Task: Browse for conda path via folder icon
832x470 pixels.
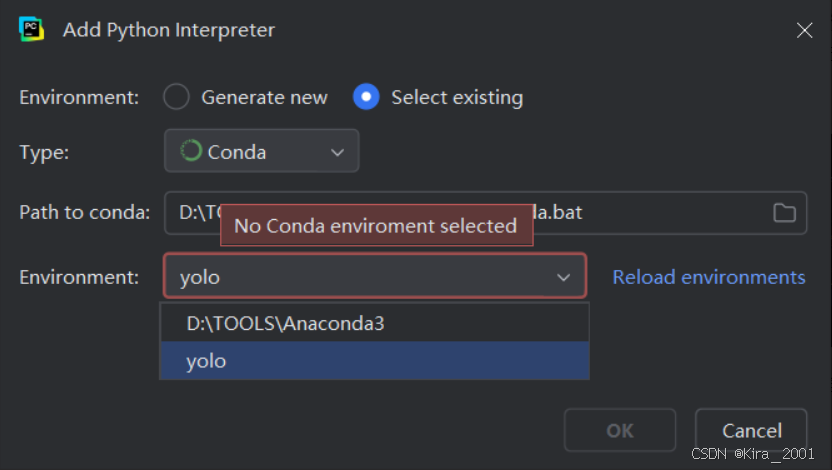Action: pos(785,212)
